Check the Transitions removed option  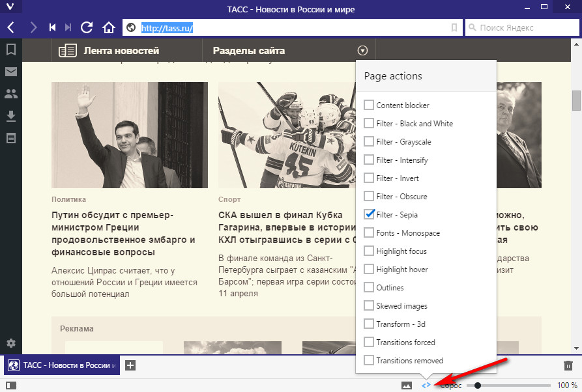pos(369,359)
